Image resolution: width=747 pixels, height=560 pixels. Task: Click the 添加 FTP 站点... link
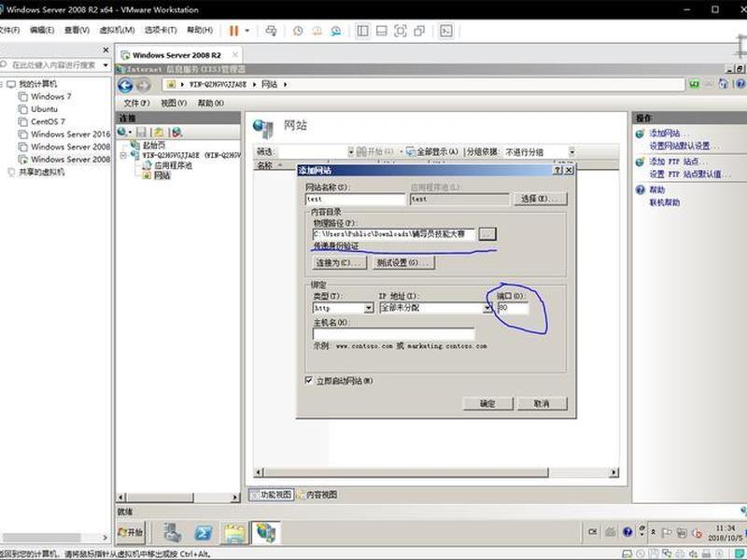679,161
